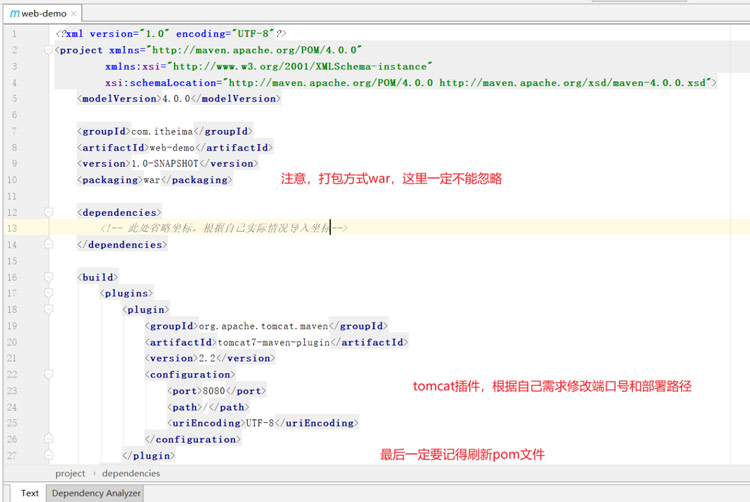Collapse the project tag fold on line 2
Image resolution: width=750 pixels, height=502 pixels.
[x=48, y=50]
